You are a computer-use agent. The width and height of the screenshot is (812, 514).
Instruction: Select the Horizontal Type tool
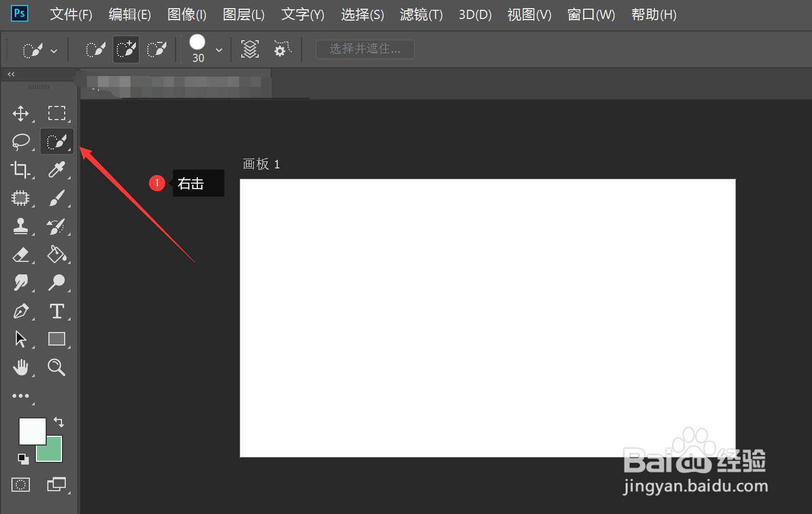[57, 311]
